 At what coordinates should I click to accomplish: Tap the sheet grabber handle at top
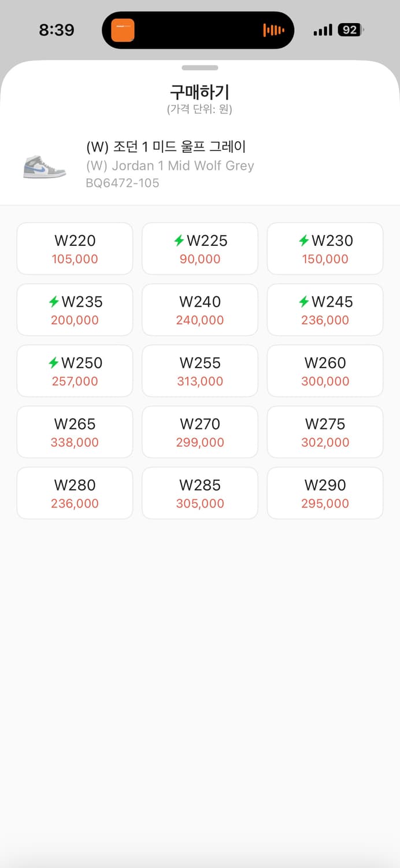pos(200,68)
